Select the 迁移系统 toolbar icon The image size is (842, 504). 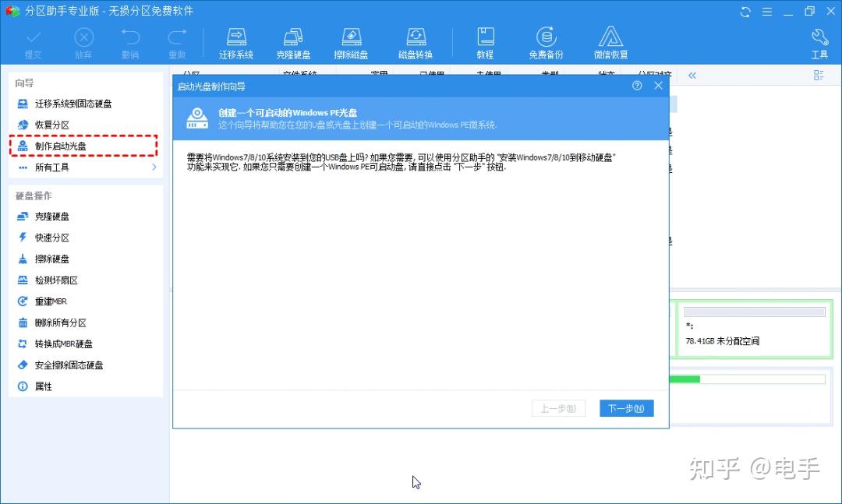coord(235,42)
